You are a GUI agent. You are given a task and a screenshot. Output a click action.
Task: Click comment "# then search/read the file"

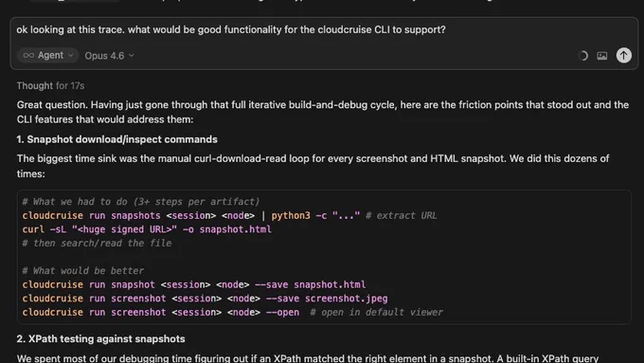(97, 243)
